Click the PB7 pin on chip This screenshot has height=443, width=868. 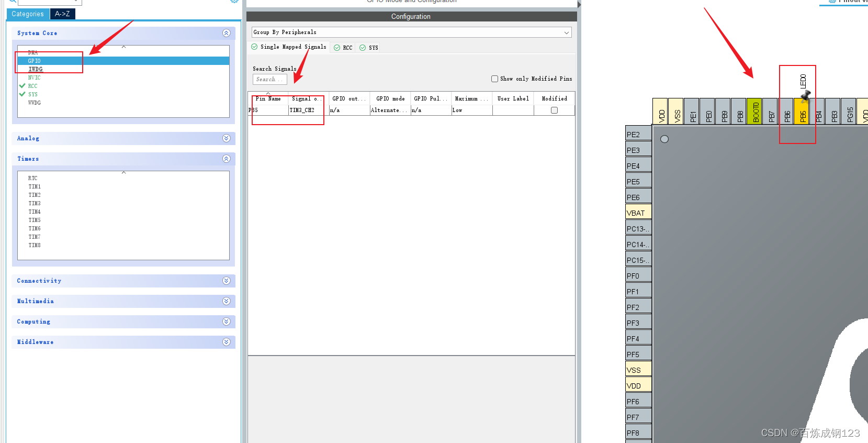[770, 111]
